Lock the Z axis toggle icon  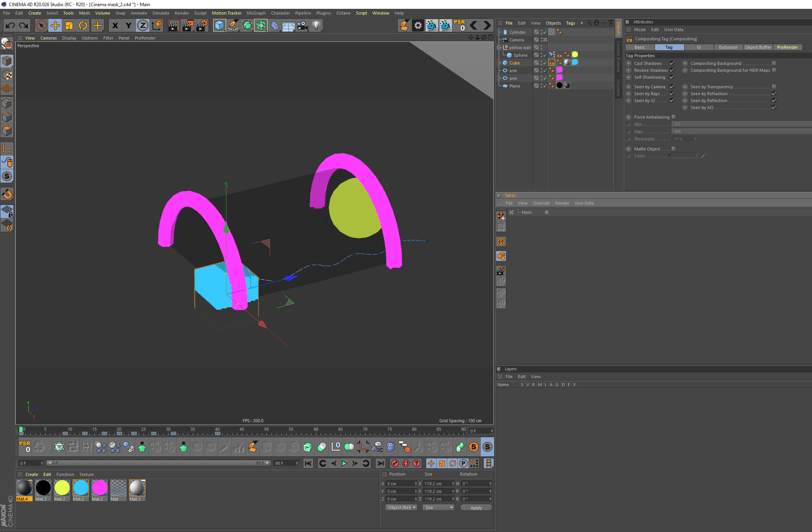pyautogui.click(x=142, y=26)
